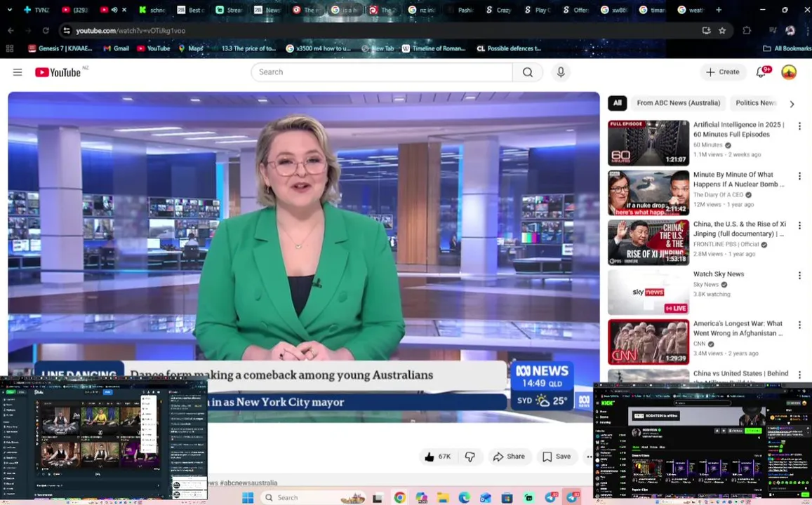The width and height of the screenshot is (812, 505).
Task: Open YouTube notifications bell
Action: pyautogui.click(x=761, y=72)
